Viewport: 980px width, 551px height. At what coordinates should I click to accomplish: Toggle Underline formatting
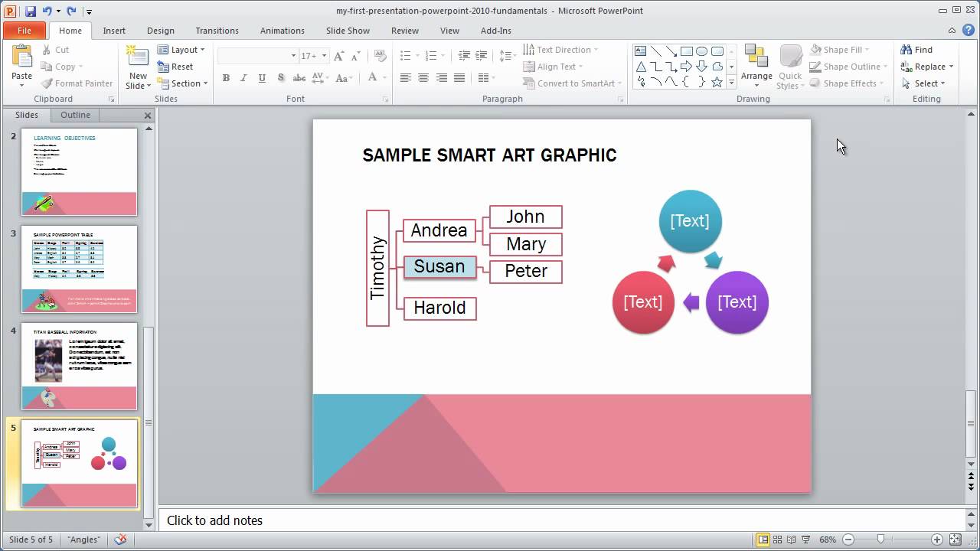coord(262,78)
